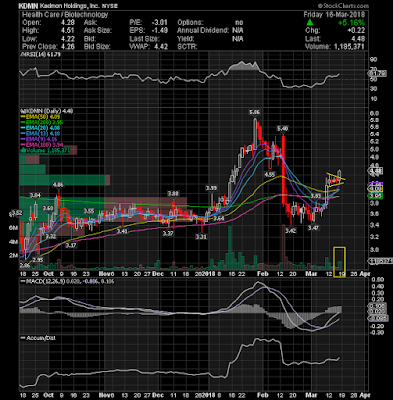Click the EMA(100) legend entry
This screenshot has width=393, height=400.
tap(42, 145)
